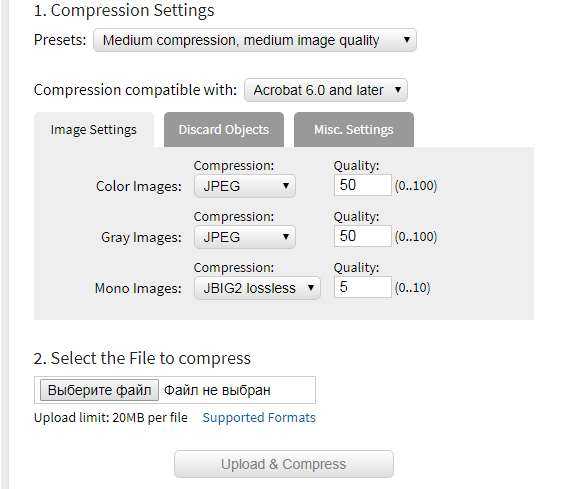Viewport: 561px width, 489px height.
Task: Switch to the Image Settings tab
Action: point(94,129)
